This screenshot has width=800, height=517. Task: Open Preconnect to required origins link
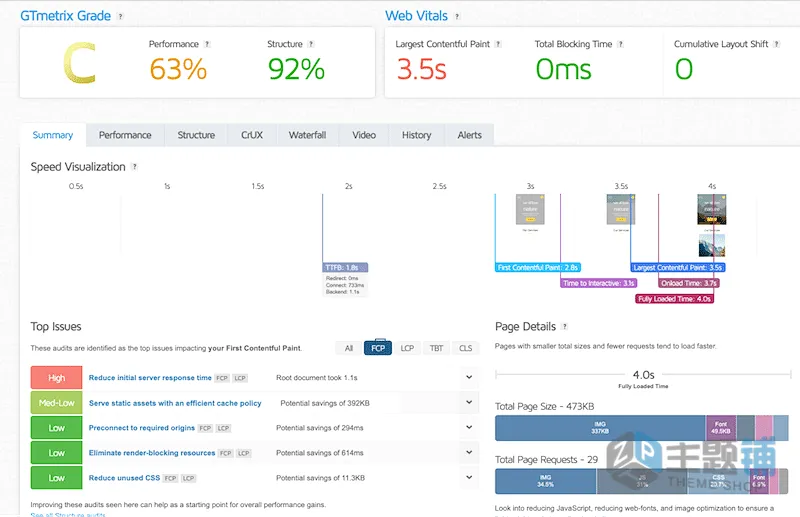pos(142,428)
